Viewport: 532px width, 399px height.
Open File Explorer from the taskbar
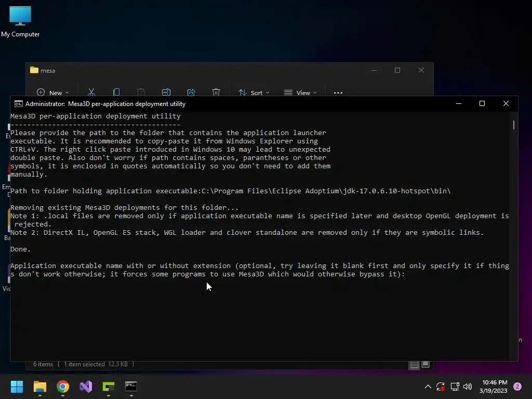[39, 387]
